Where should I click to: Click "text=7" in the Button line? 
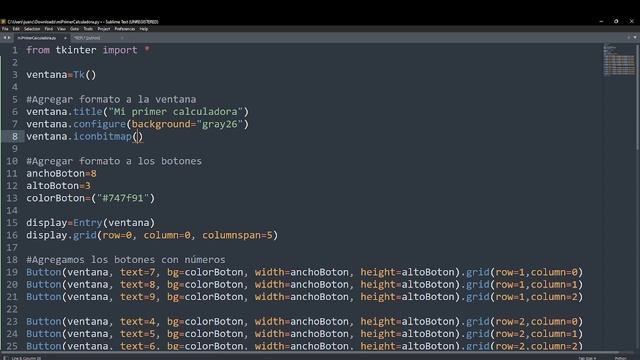tap(137, 272)
